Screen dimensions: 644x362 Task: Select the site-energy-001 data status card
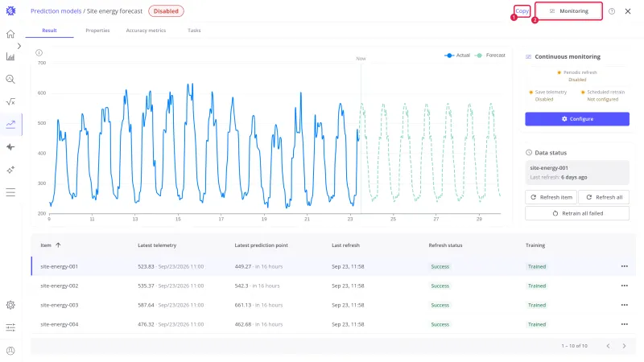577,172
